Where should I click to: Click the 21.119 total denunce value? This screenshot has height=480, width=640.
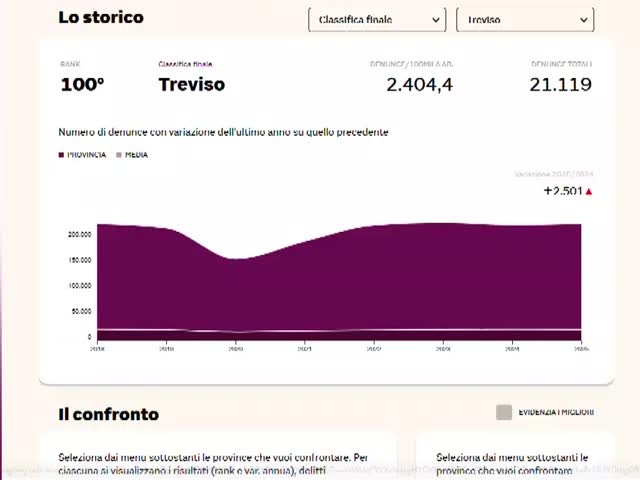[x=560, y=85]
